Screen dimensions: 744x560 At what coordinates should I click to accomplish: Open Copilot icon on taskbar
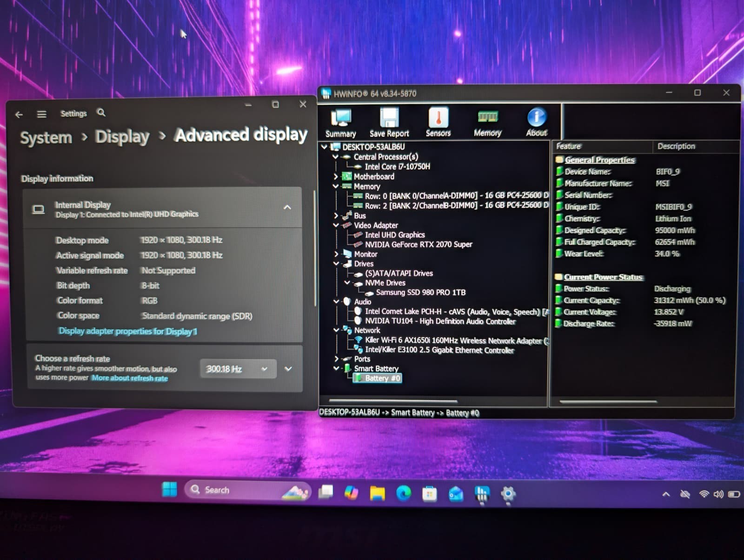352,492
